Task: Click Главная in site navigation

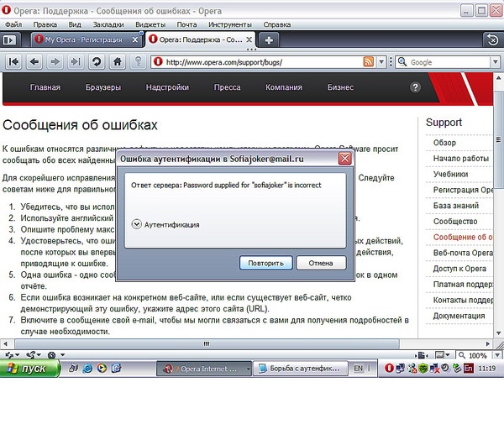Action: [45, 87]
